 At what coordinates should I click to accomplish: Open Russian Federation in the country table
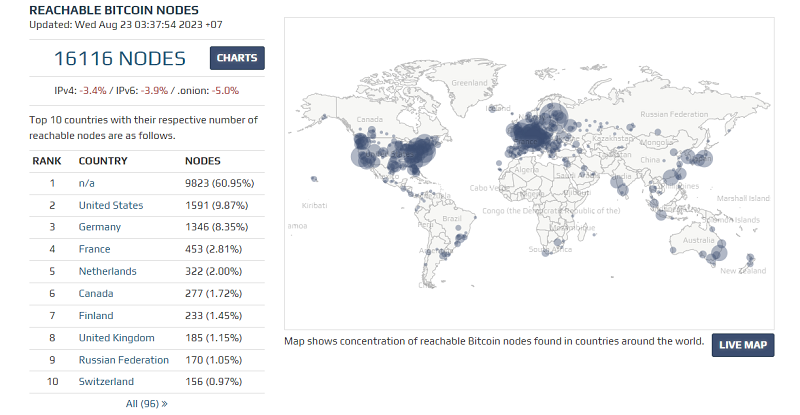tap(125, 359)
